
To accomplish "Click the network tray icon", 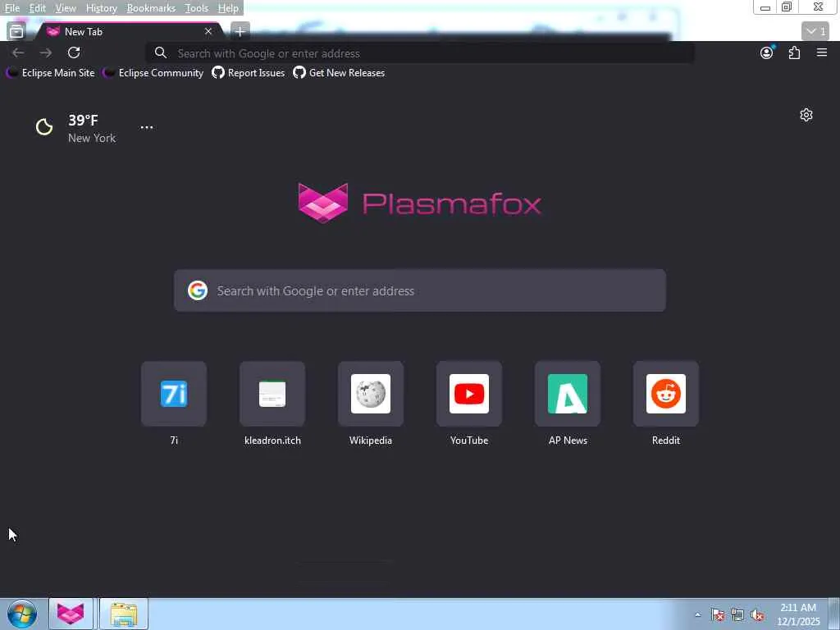I will click(x=737, y=615).
